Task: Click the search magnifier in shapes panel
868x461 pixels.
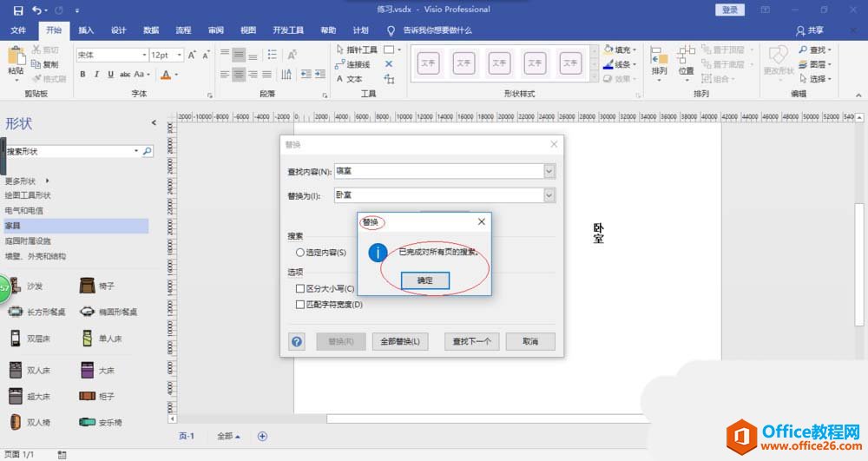Action: click(x=147, y=151)
